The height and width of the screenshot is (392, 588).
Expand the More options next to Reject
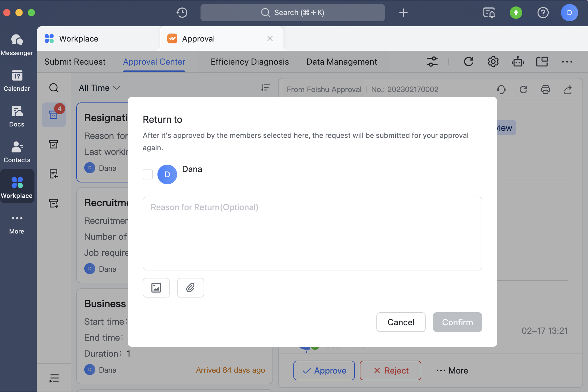pos(452,370)
